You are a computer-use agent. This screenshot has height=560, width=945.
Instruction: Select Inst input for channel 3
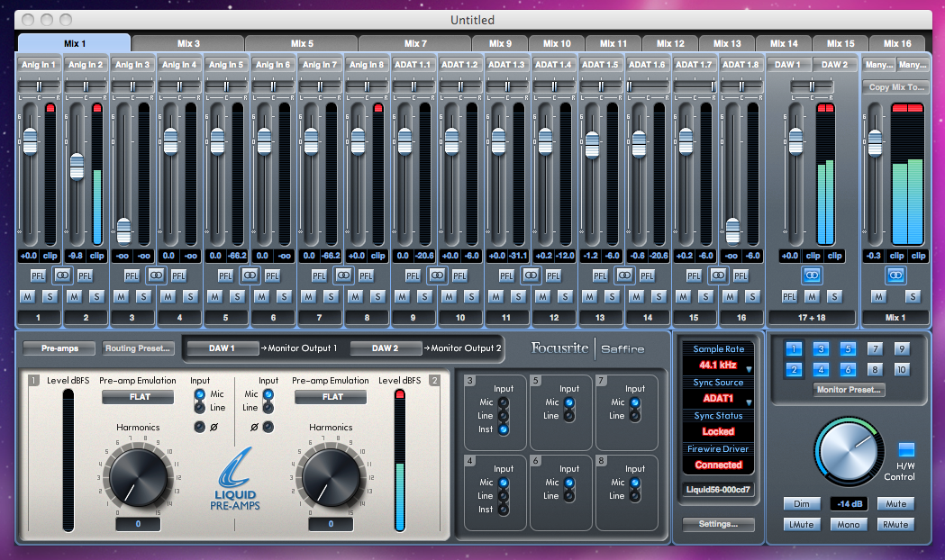[504, 429]
